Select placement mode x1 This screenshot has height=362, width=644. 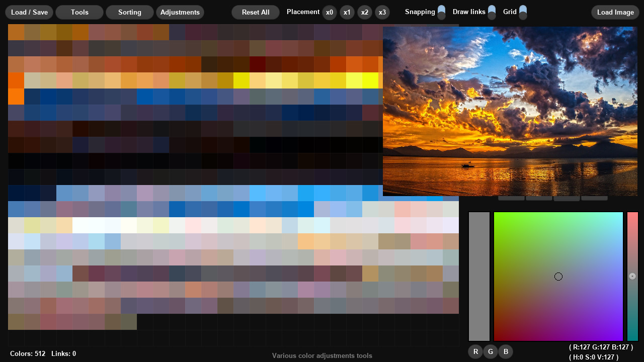point(347,13)
